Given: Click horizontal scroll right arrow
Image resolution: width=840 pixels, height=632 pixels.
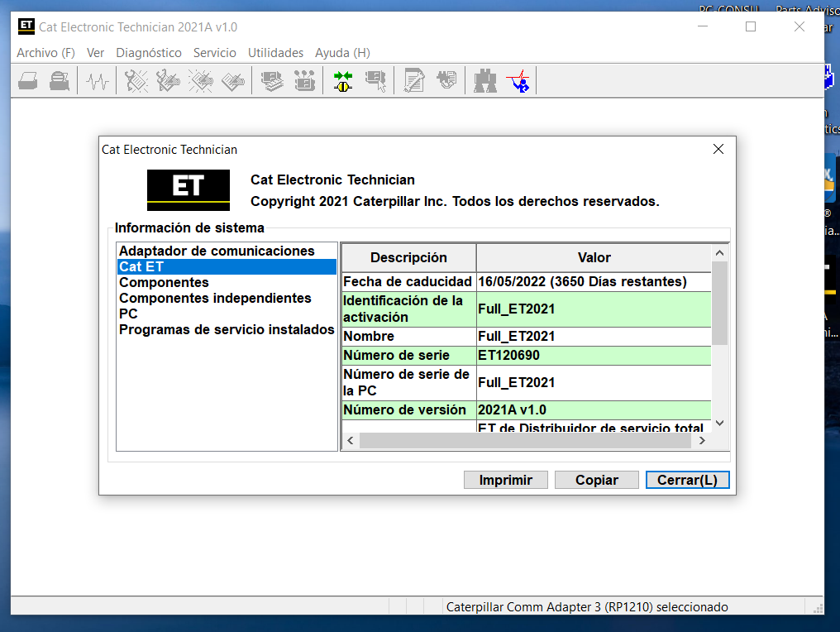Looking at the screenshot, I should (702, 441).
